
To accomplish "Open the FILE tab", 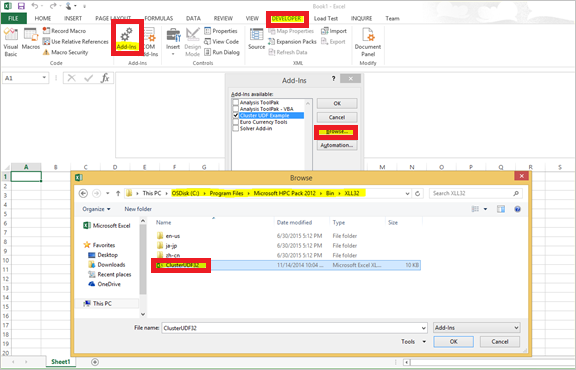I will tap(13, 18).
